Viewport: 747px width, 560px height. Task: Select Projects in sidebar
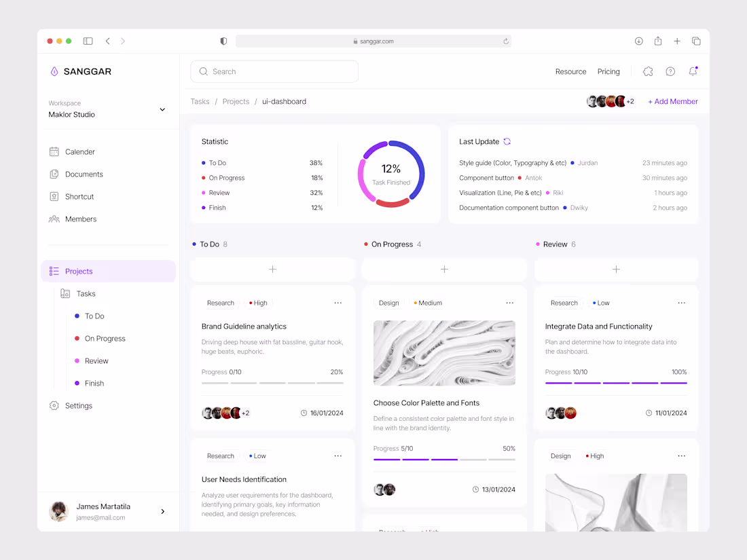(x=108, y=271)
